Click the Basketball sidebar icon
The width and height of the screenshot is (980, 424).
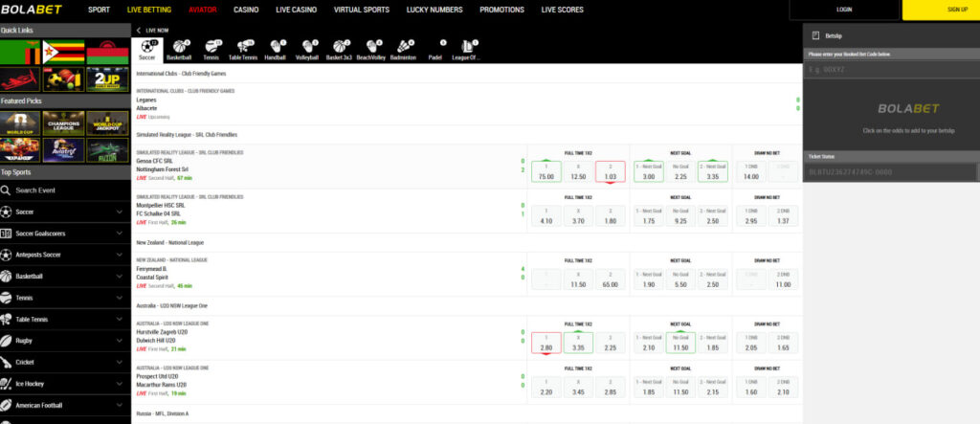[6, 276]
